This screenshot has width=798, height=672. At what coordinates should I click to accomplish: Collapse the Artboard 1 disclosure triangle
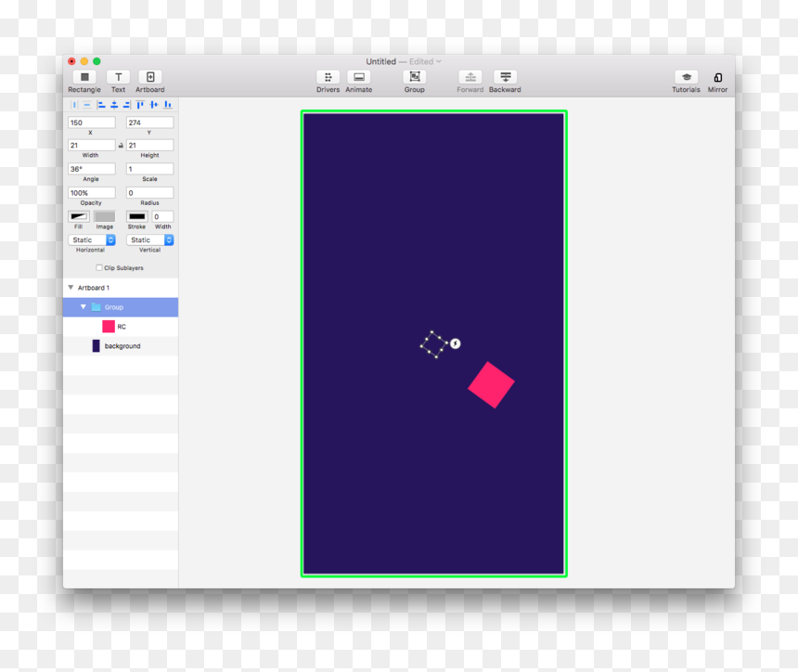pyautogui.click(x=71, y=288)
